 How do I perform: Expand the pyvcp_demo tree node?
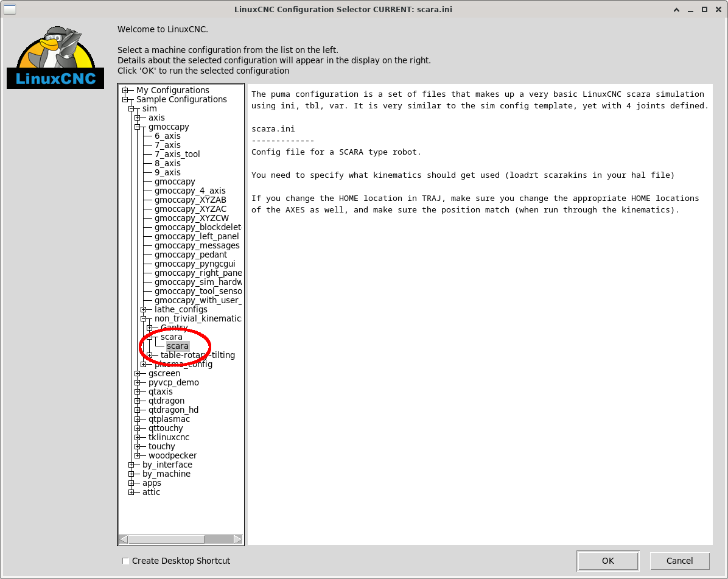(x=137, y=382)
